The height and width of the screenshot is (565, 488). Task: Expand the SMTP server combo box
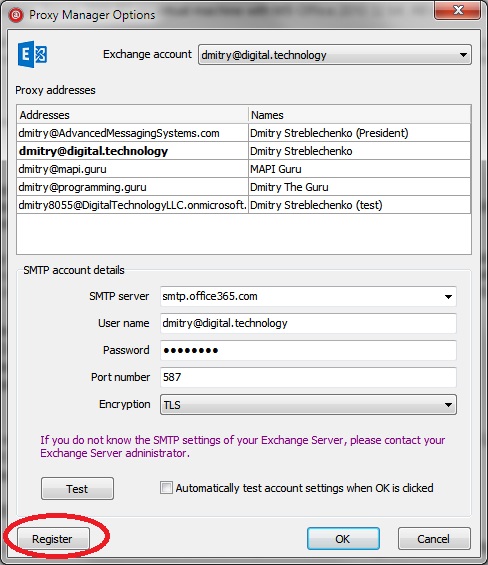pos(448,297)
